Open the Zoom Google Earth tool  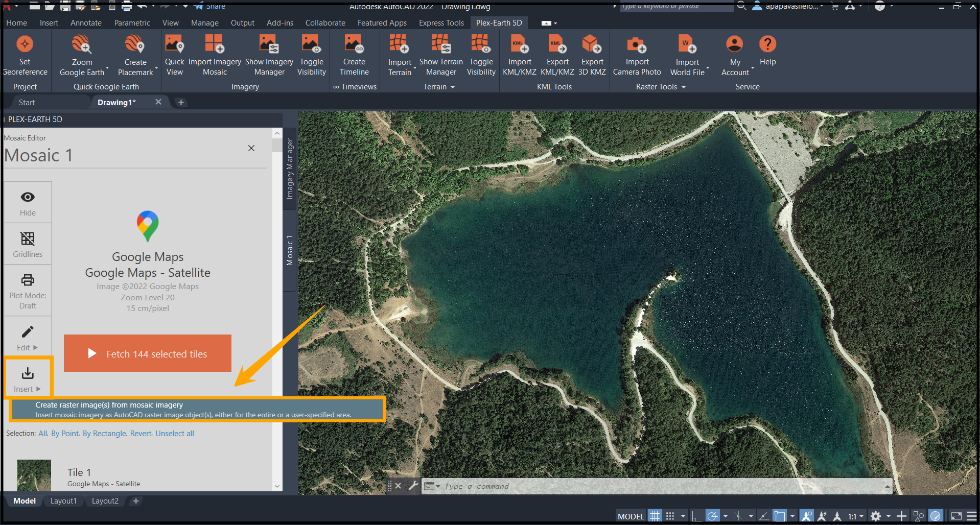click(82, 54)
